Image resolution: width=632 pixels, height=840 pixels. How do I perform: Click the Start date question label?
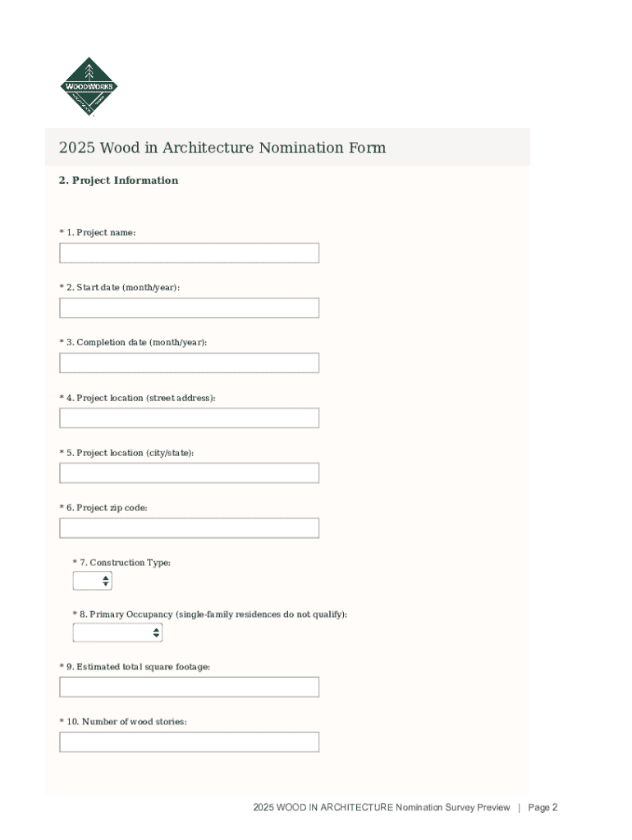121,287
